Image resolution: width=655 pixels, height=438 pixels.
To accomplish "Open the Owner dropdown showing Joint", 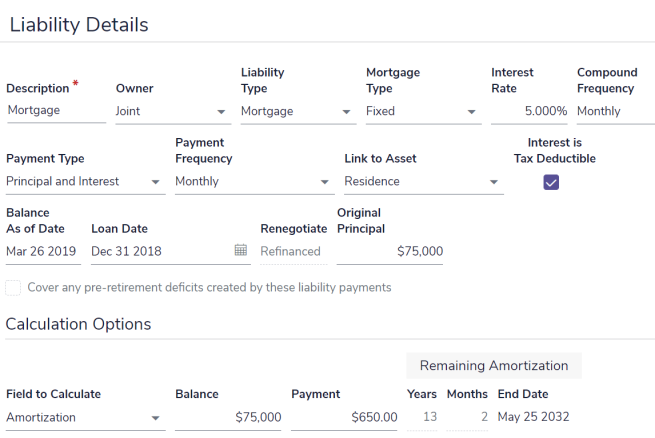I will tap(173, 111).
